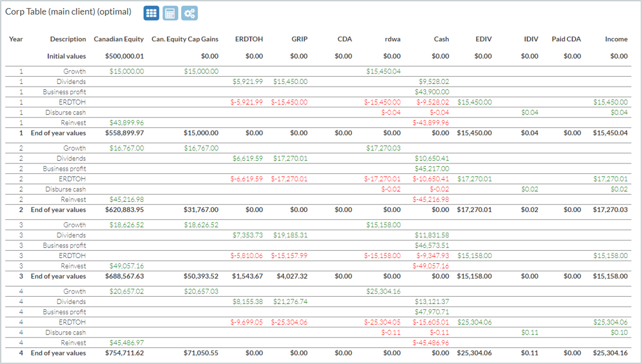Click year 3 dividends ERDTOH $7,353.73
The height and width of the screenshot is (364, 642).
click(x=248, y=235)
